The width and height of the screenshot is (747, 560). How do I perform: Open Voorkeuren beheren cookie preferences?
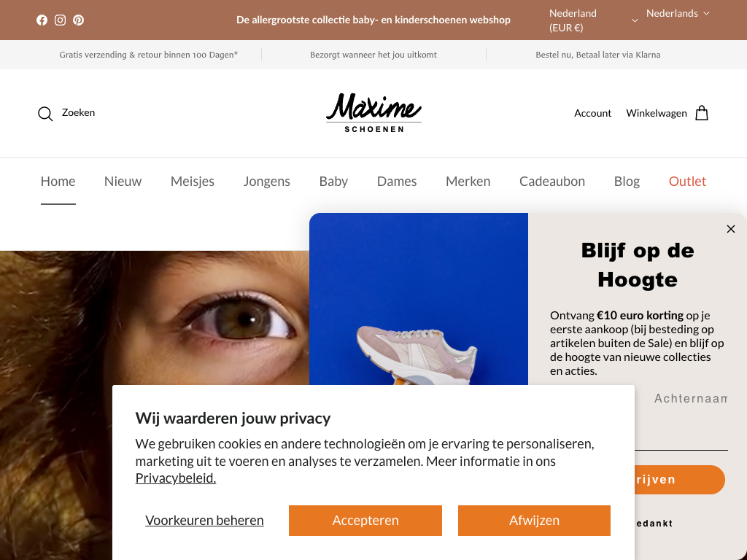tap(204, 521)
